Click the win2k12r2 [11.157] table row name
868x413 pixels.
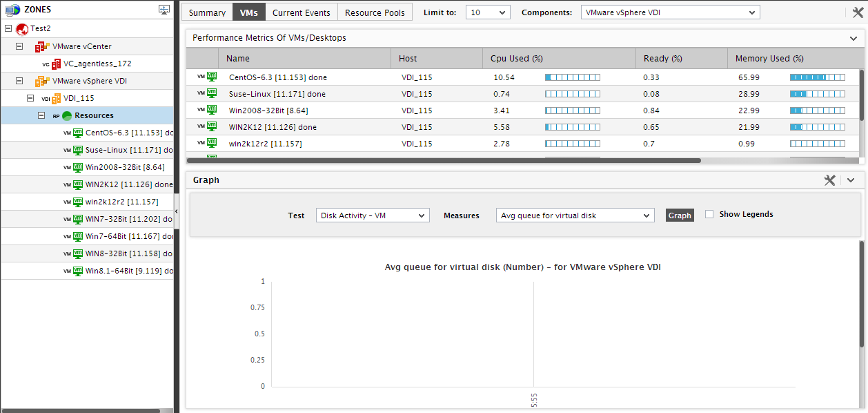pyautogui.click(x=266, y=144)
